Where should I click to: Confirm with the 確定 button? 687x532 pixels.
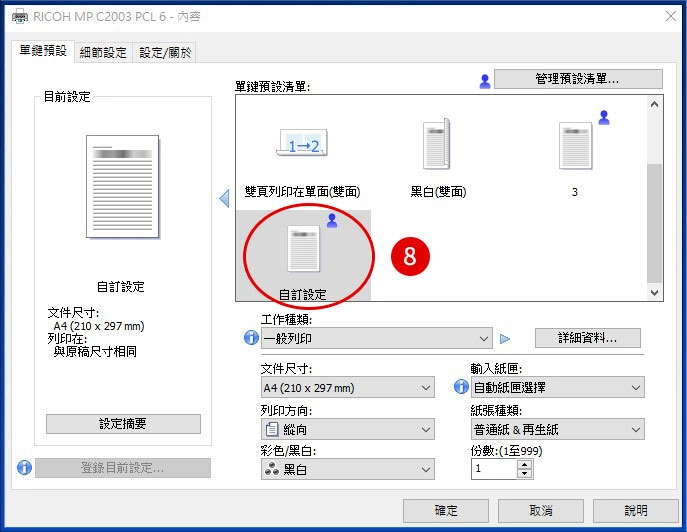click(x=446, y=511)
